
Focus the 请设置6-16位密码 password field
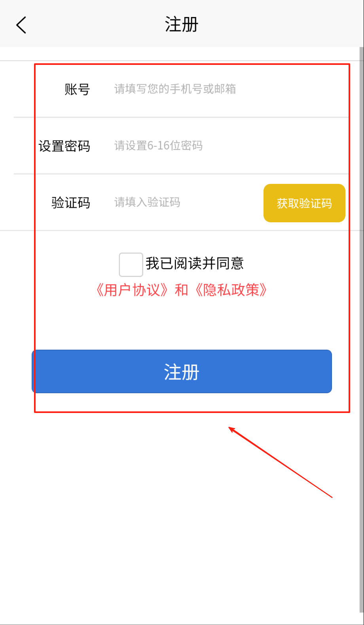pos(229,146)
